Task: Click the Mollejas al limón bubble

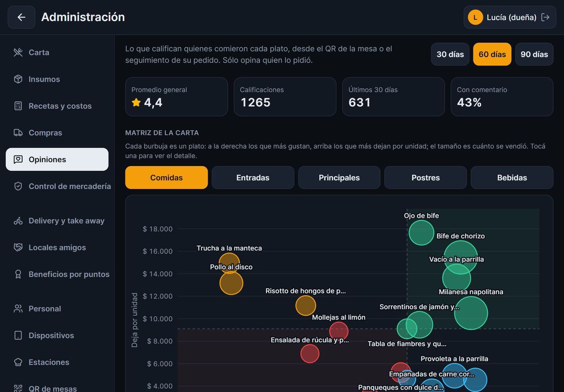Action: point(339,331)
